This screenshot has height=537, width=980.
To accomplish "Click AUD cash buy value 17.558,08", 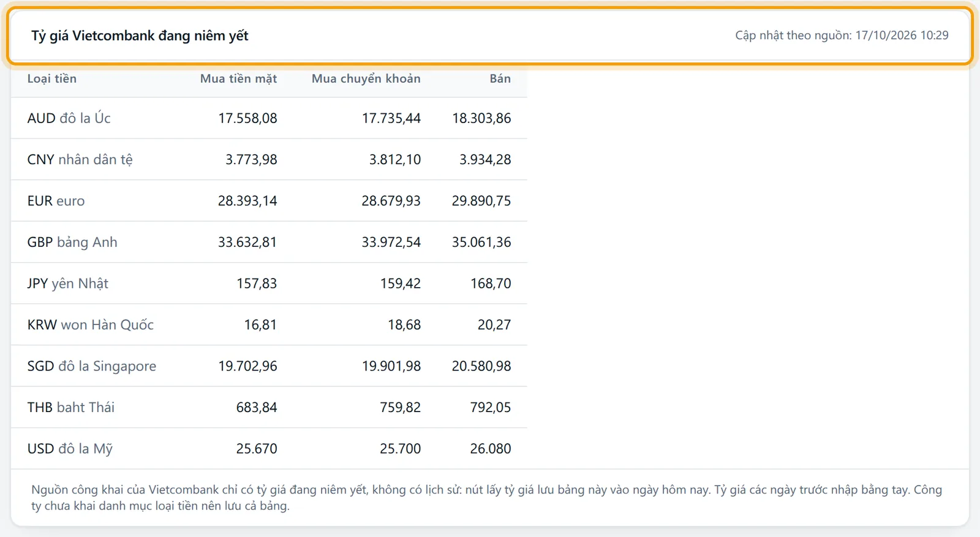I will click(x=247, y=118).
